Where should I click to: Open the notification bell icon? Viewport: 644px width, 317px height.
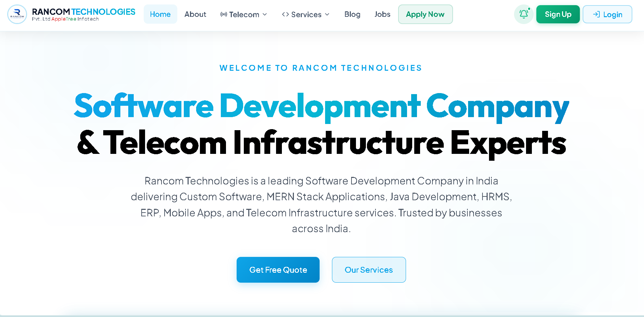pos(524,14)
